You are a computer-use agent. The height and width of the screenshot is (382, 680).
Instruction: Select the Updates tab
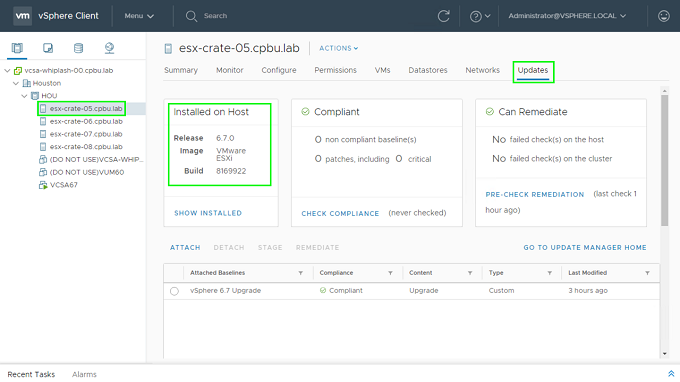pos(533,70)
